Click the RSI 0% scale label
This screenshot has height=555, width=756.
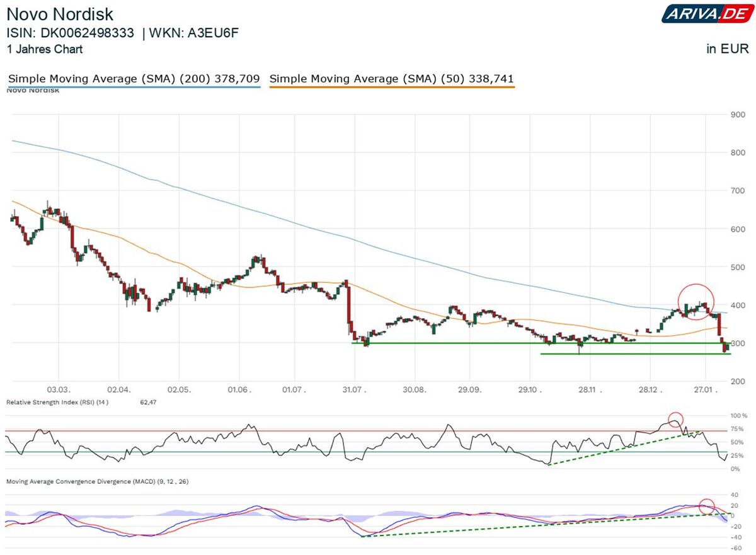point(735,468)
